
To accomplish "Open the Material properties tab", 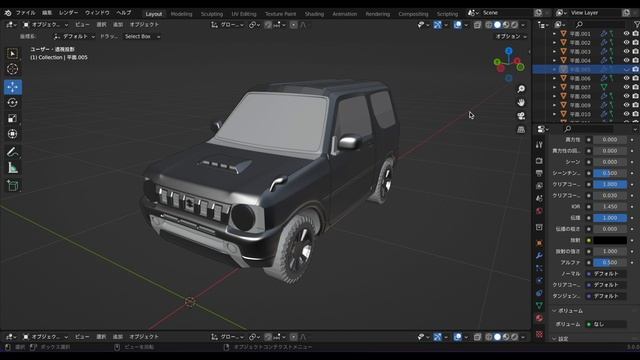I will coord(539,318).
